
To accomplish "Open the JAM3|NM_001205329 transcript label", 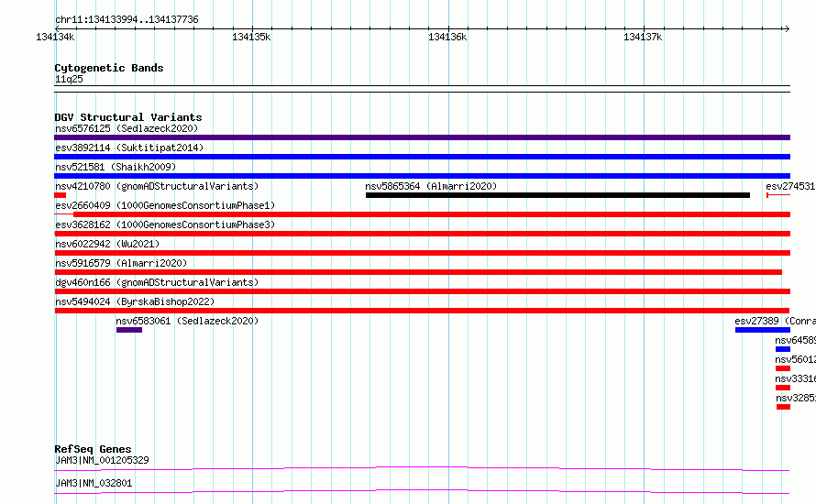I will click(102, 460).
